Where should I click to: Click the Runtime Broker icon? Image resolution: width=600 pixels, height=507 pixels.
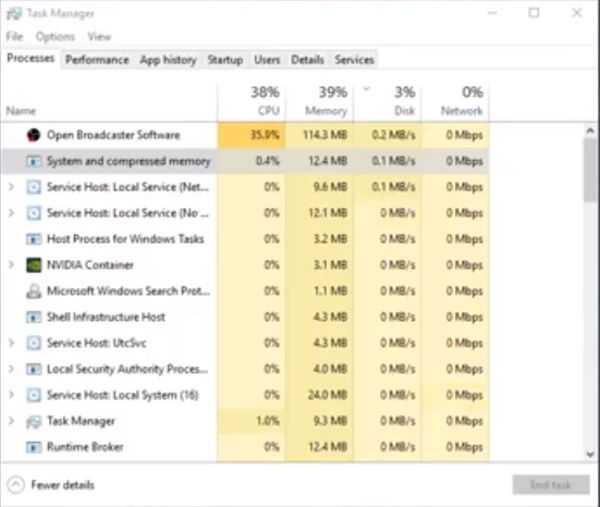click(33, 447)
